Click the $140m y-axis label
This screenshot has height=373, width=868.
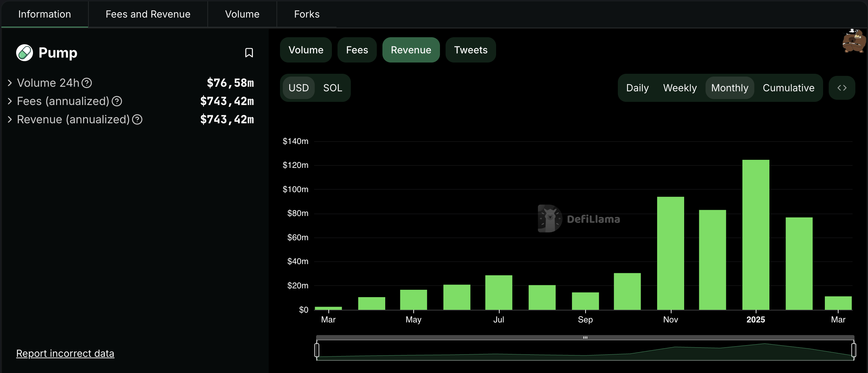click(295, 141)
